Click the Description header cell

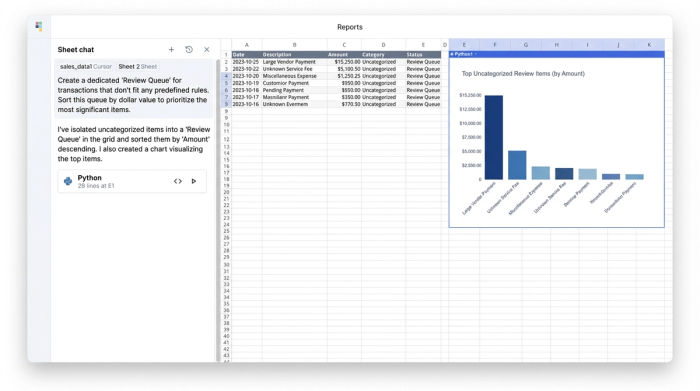(295, 54)
